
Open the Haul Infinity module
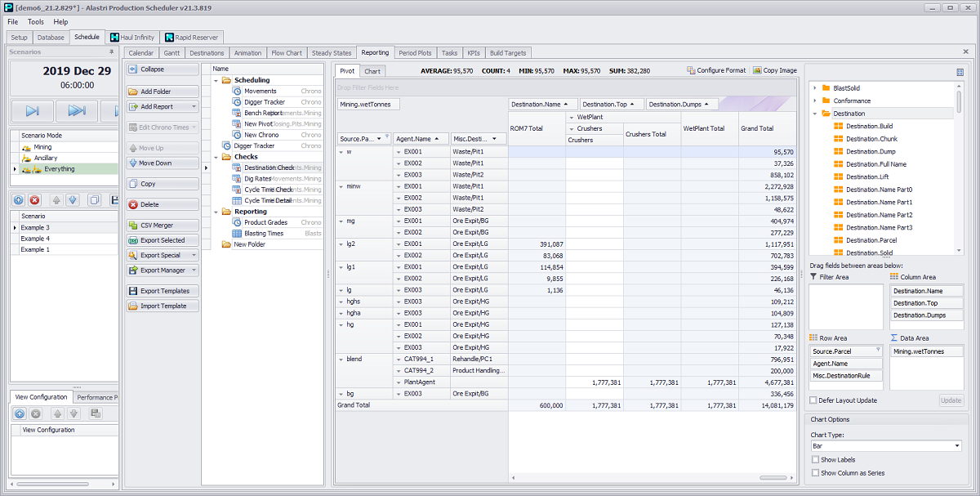[x=131, y=37]
